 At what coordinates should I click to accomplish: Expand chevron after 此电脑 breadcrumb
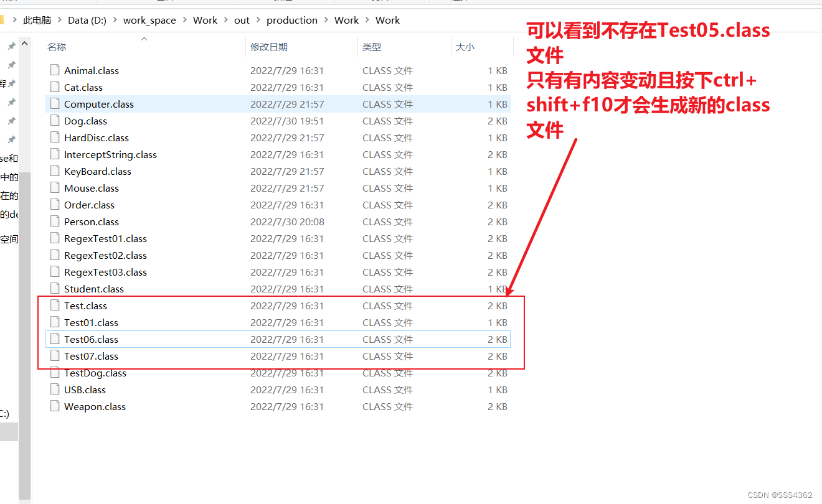tap(60, 20)
